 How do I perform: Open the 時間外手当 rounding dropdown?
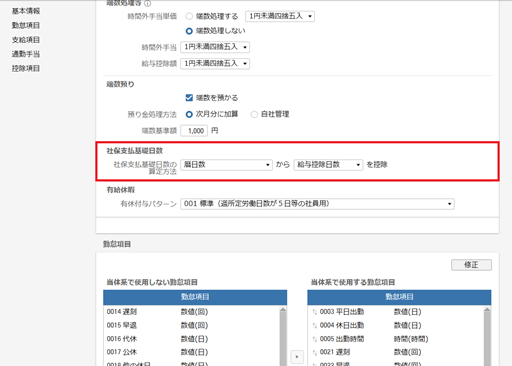click(x=215, y=47)
